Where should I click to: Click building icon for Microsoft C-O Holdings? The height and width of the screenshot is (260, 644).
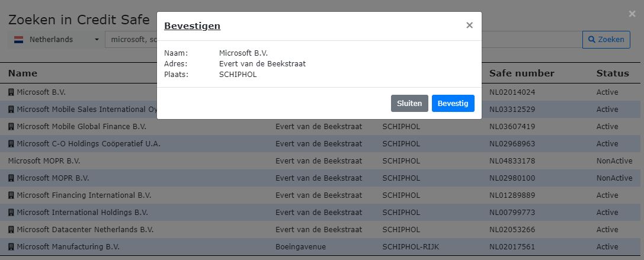11,144
